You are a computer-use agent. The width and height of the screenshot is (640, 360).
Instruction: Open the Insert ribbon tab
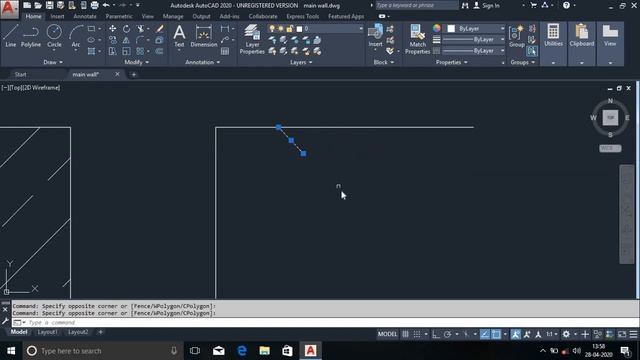(58, 16)
